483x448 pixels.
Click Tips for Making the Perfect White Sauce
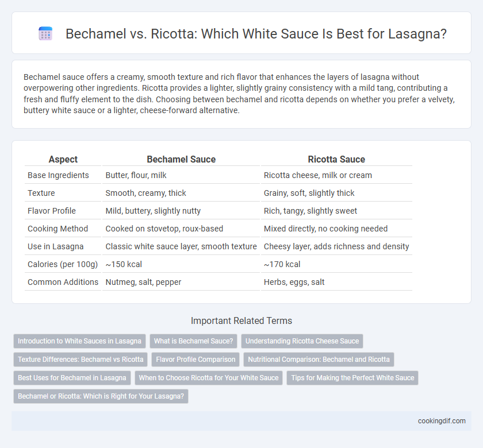click(352, 378)
